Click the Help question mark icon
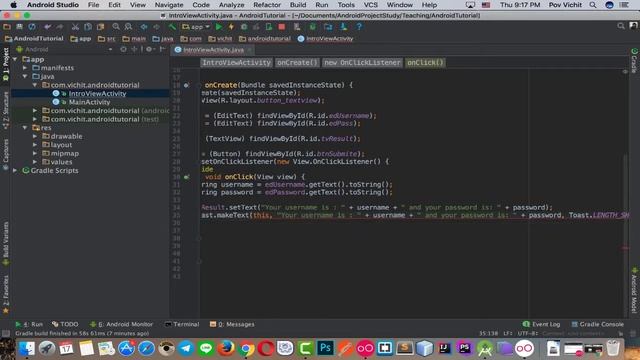Viewport: 640px width, 360px height. tap(359, 27)
